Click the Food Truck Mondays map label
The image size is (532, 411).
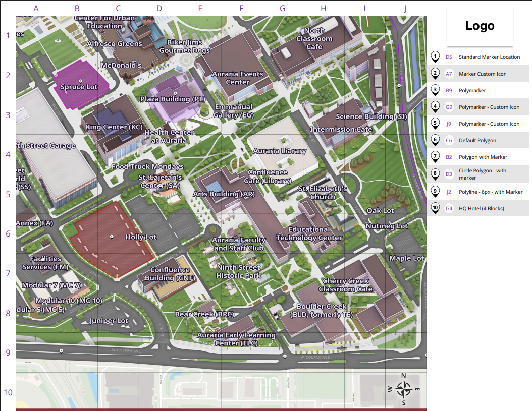coord(147,166)
